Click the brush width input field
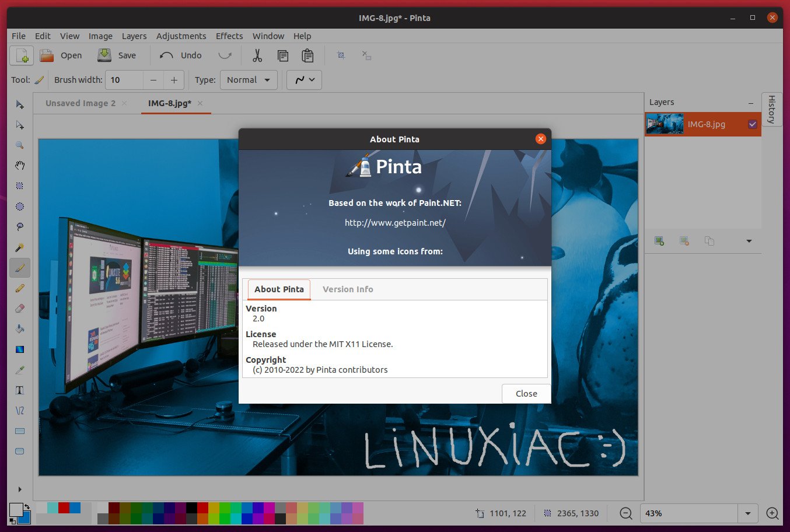The width and height of the screenshot is (790, 532). pos(124,80)
